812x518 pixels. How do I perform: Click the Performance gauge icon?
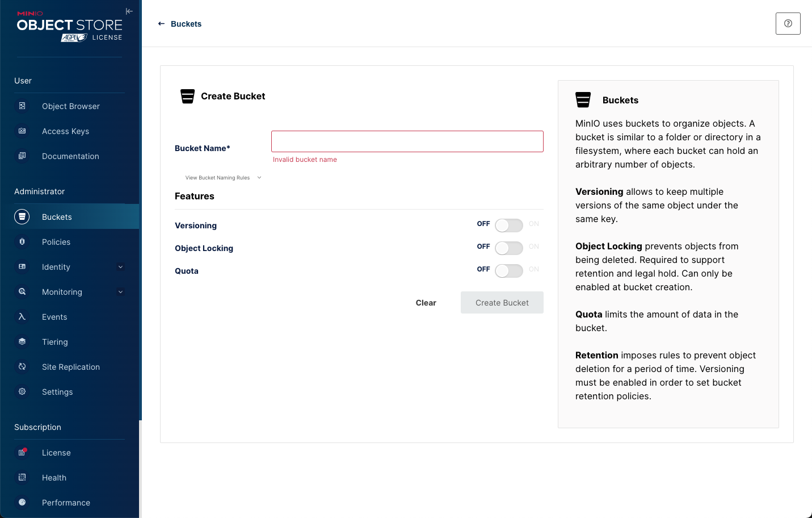[22, 502]
